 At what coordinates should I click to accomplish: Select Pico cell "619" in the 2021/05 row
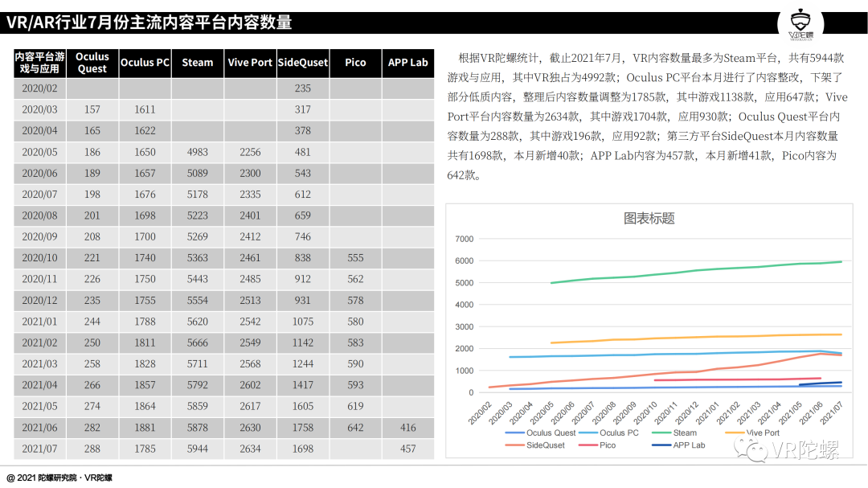point(355,406)
